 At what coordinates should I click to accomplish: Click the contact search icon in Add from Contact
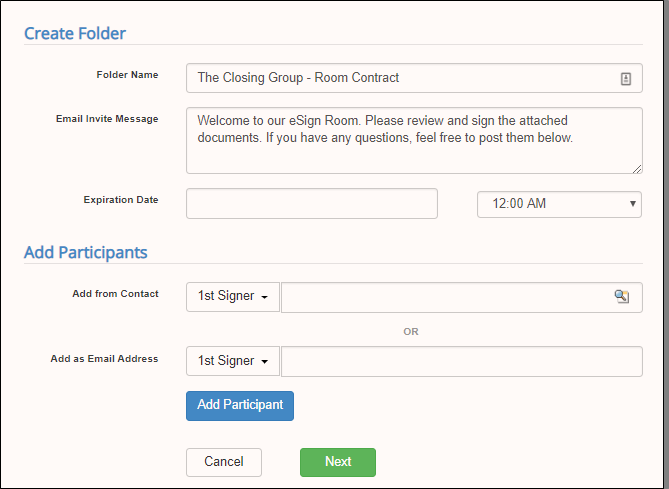click(622, 297)
